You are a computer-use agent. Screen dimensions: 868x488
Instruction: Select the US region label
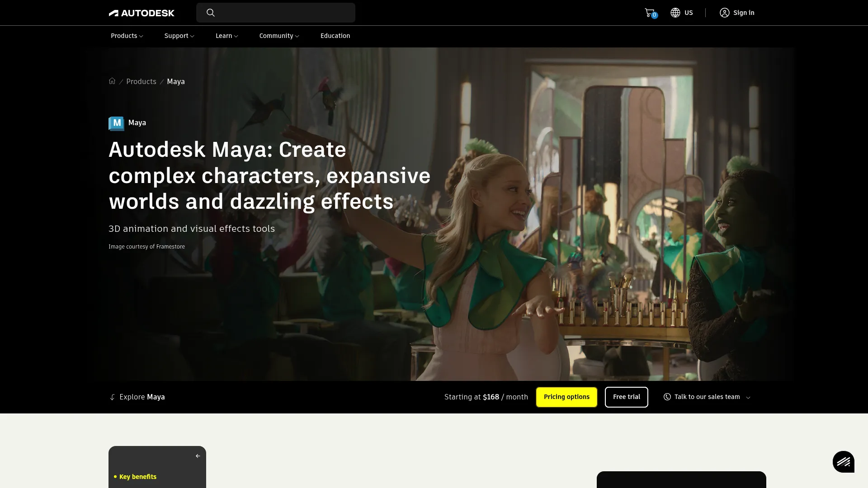pos(689,13)
